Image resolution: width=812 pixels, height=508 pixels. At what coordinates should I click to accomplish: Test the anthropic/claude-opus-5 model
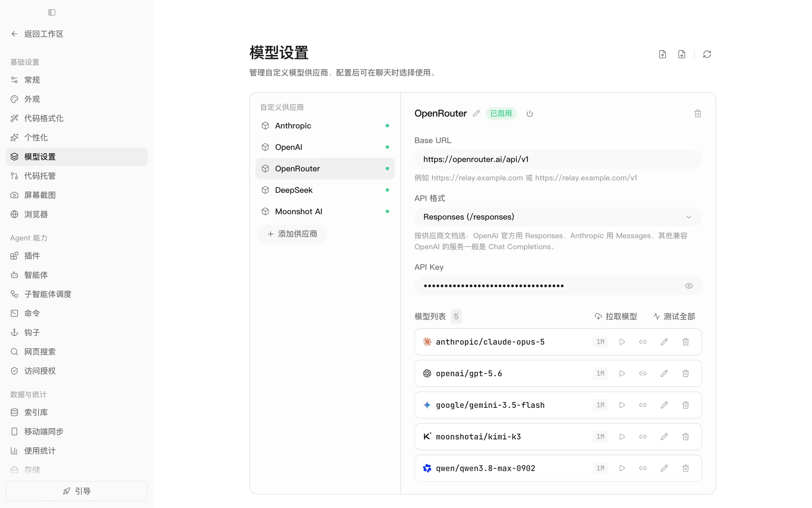[x=622, y=342]
